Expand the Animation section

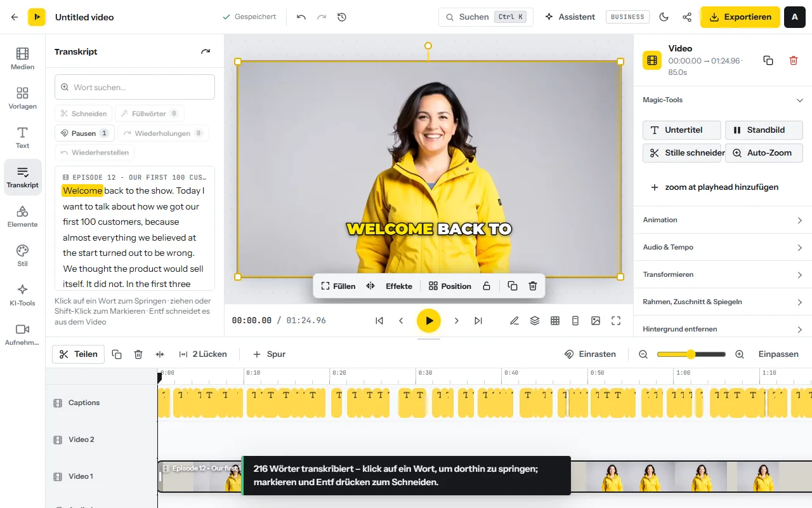[723, 220]
